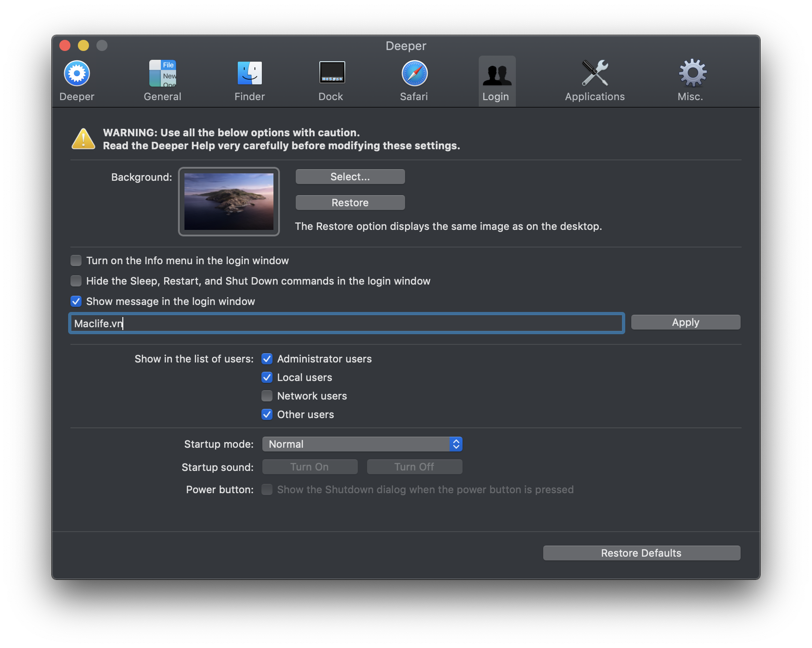Open the Misc. settings pane
This screenshot has width=812, height=648.
click(x=690, y=80)
